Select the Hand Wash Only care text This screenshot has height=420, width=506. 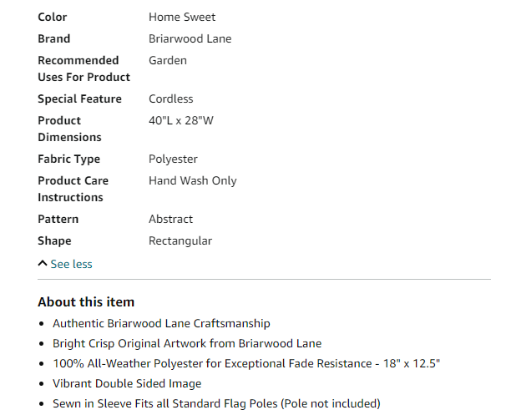(x=193, y=181)
